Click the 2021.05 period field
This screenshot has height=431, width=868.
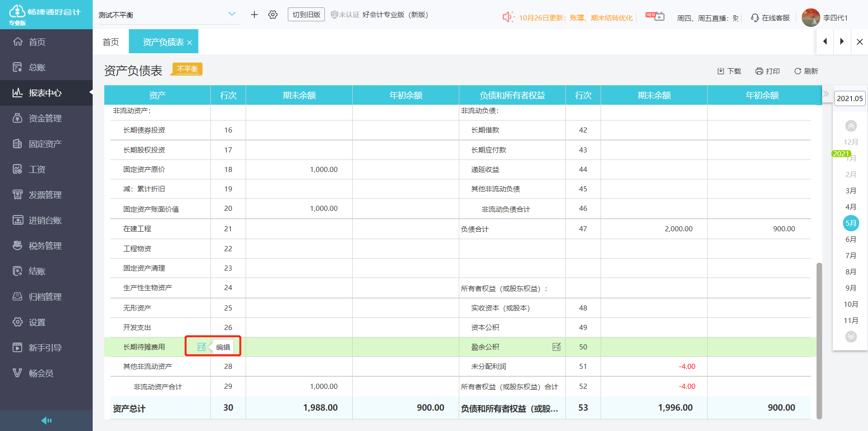(x=850, y=98)
